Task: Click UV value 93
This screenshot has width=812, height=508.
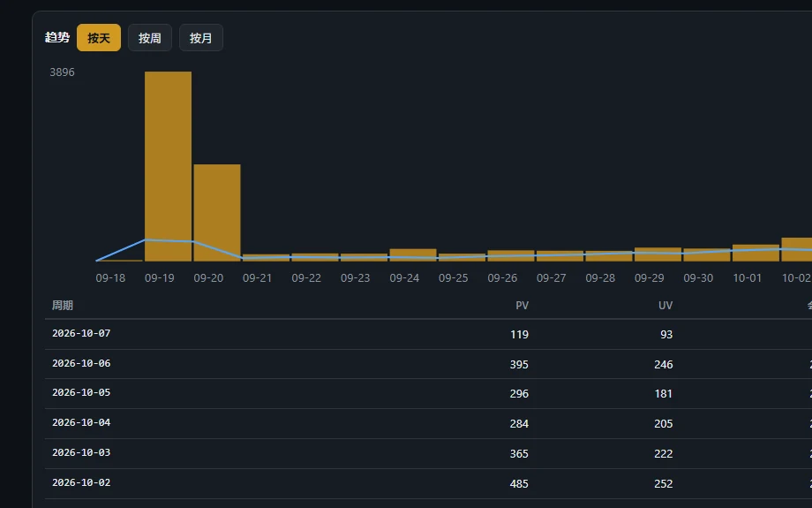Action: pyautogui.click(x=666, y=334)
